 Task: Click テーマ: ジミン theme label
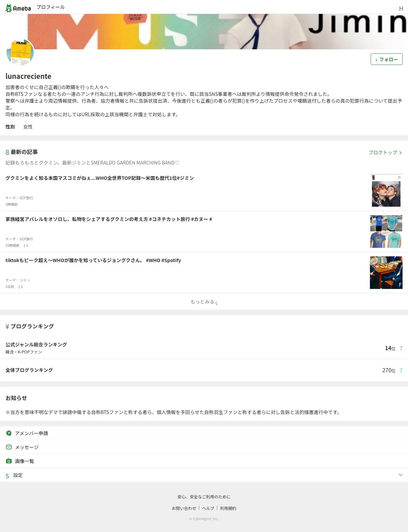coord(18,280)
